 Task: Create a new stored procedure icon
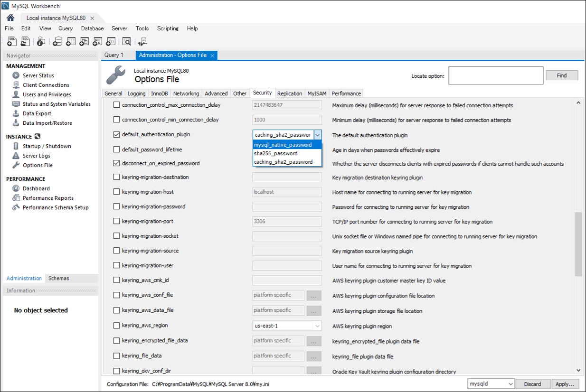point(97,42)
